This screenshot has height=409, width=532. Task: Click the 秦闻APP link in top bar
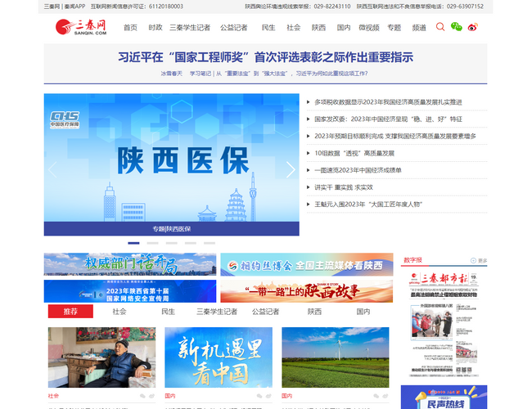pos(74,6)
